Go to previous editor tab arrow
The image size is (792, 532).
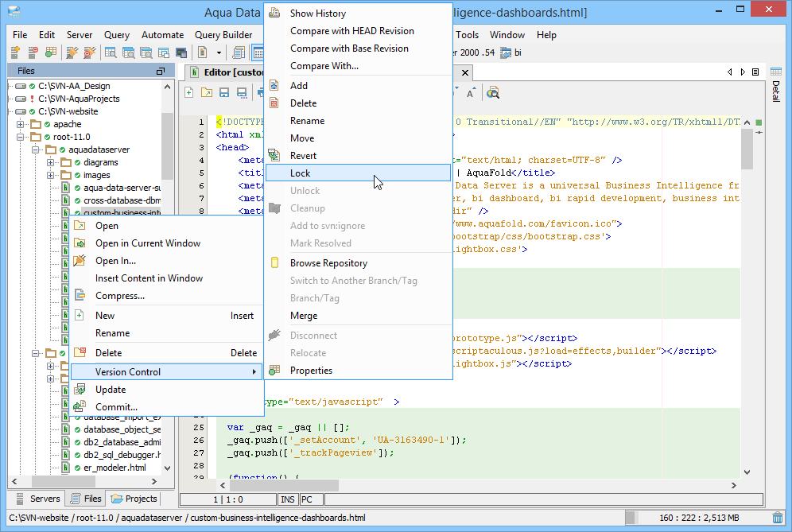730,72
